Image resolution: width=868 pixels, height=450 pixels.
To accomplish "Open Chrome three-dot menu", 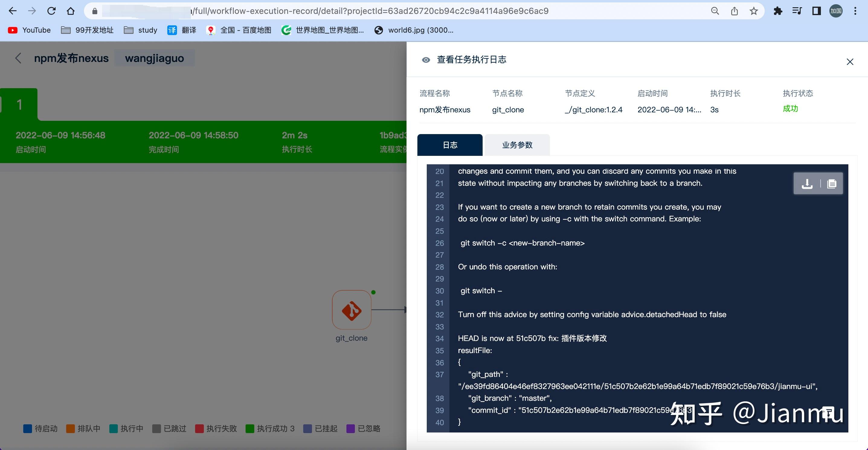I will (x=855, y=11).
